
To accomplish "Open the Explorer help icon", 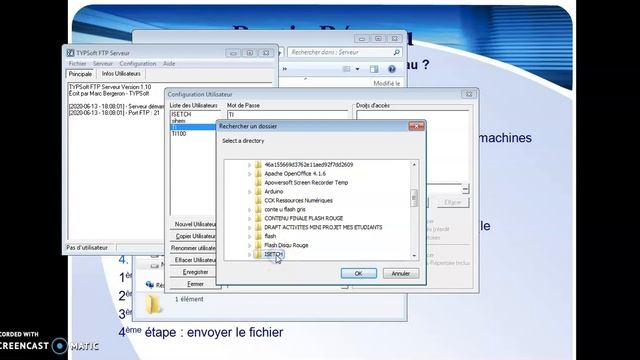I will pyautogui.click(x=391, y=69).
